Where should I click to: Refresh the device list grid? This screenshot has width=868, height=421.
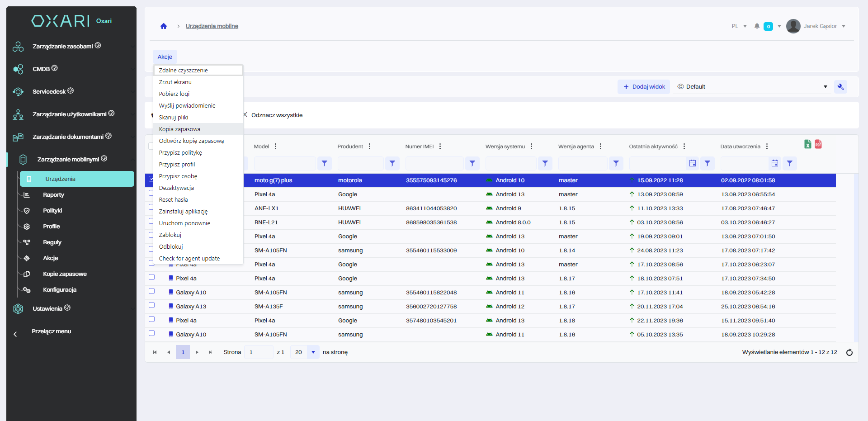coord(849,352)
